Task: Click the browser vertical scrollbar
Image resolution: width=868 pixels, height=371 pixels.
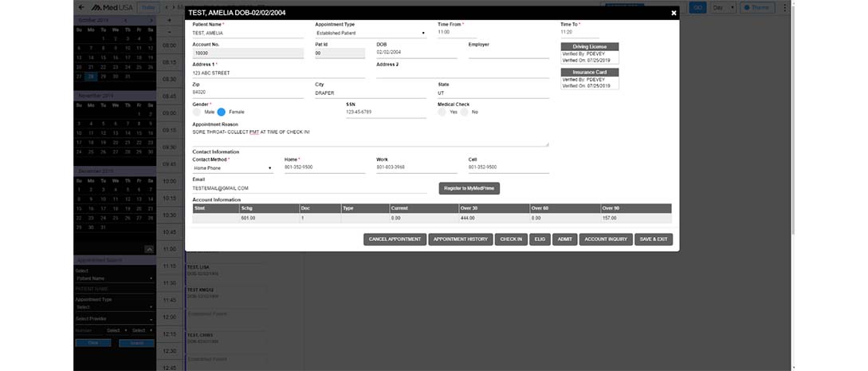Action: pyautogui.click(x=792, y=119)
